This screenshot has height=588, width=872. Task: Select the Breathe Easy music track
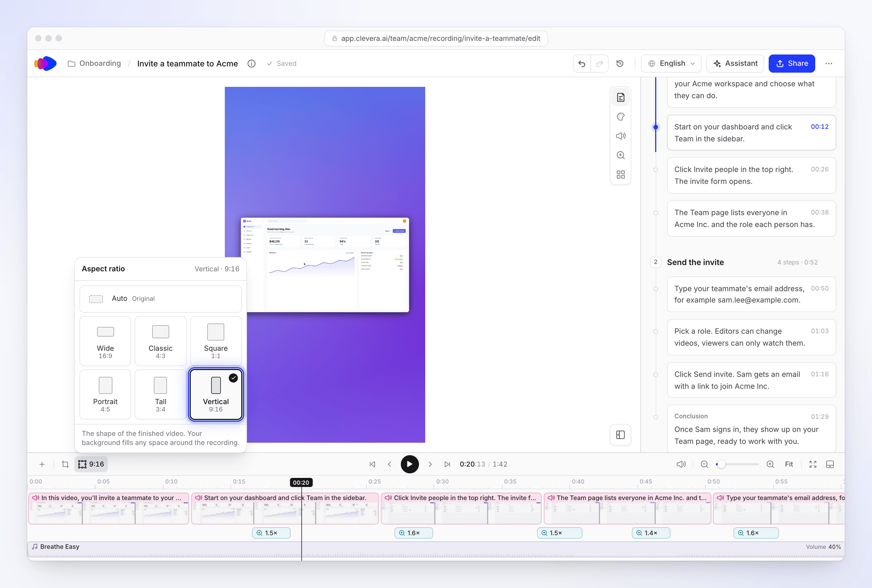(x=435, y=549)
